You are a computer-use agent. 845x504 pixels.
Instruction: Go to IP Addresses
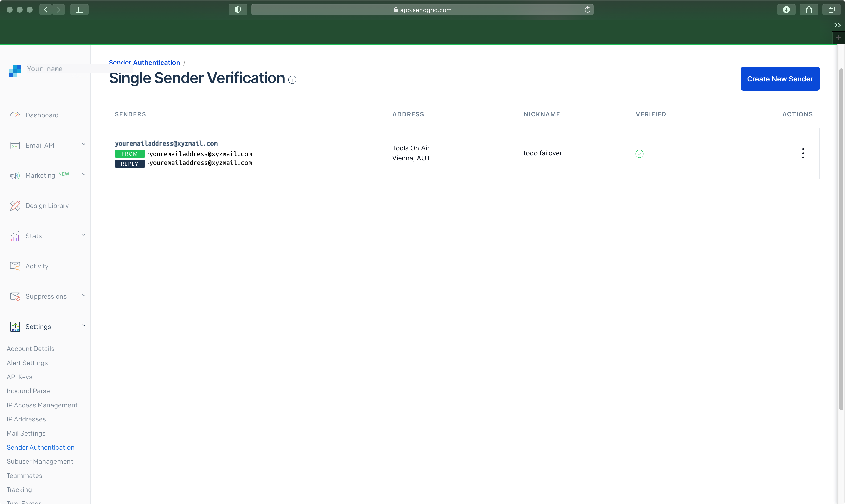[x=26, y=419]
